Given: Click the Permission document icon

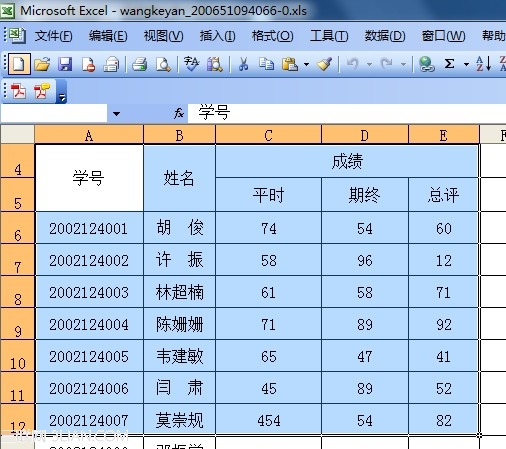Looking at the screenshot, I should click(x=88, y=64).
